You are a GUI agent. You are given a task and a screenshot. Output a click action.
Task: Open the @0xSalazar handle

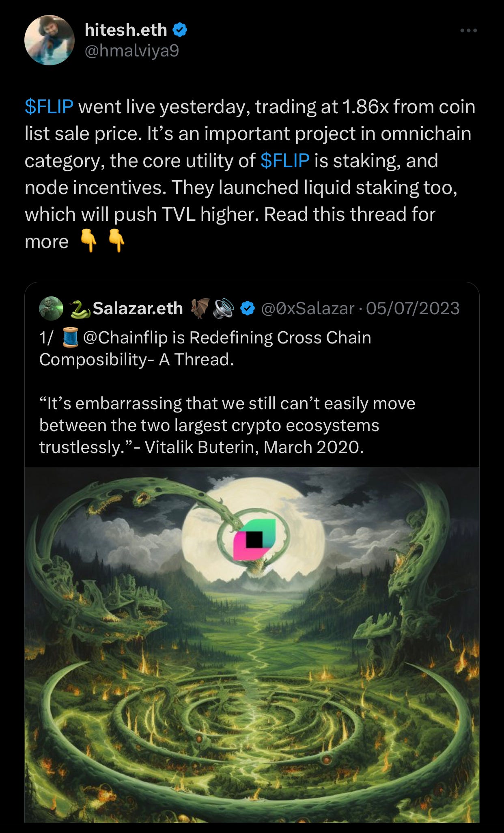pyautogui.click(x=308, y=309)
